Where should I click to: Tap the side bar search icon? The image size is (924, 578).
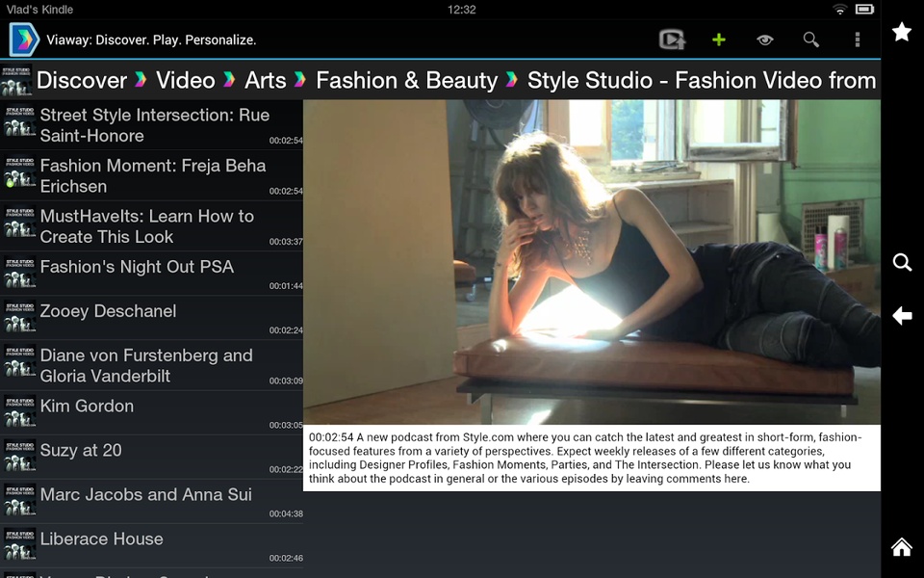pyautogui.click(x=902, y=262)
